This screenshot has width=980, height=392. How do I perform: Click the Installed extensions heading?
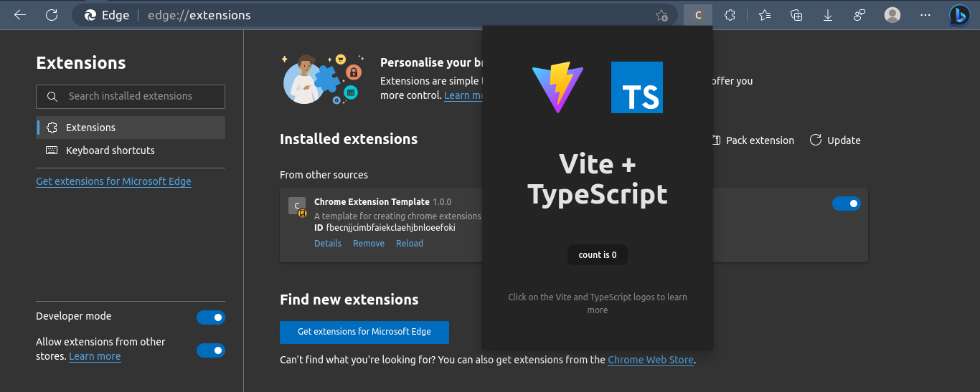pyautogui.click(x=349, y=139)
